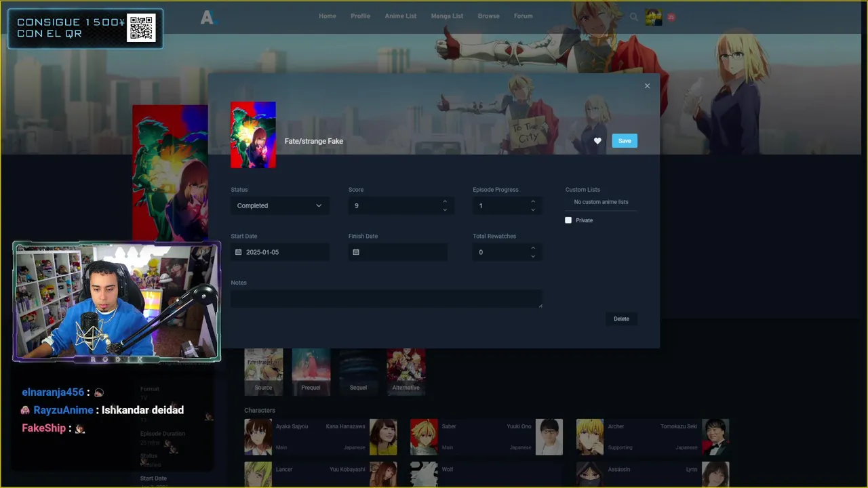Open voice actor Tomokazu Seki portrait
This screenshot has height=488, width=868.
(715, 436)
